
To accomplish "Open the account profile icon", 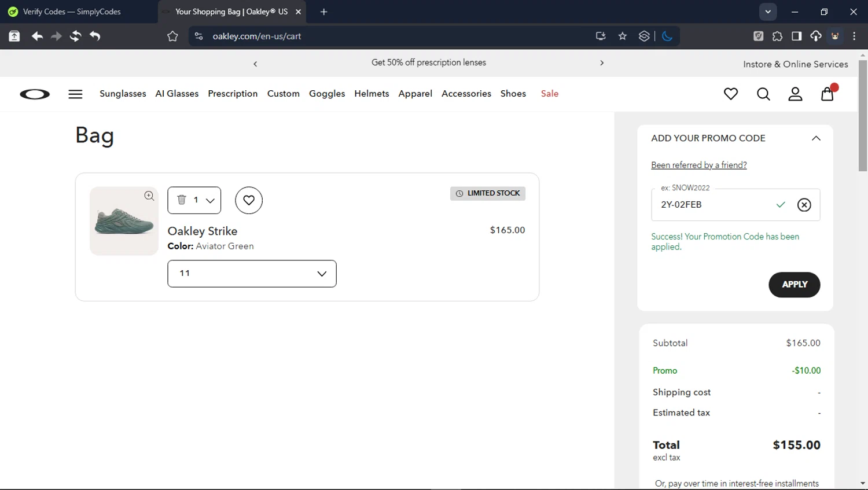I will (x=796, y=94).
